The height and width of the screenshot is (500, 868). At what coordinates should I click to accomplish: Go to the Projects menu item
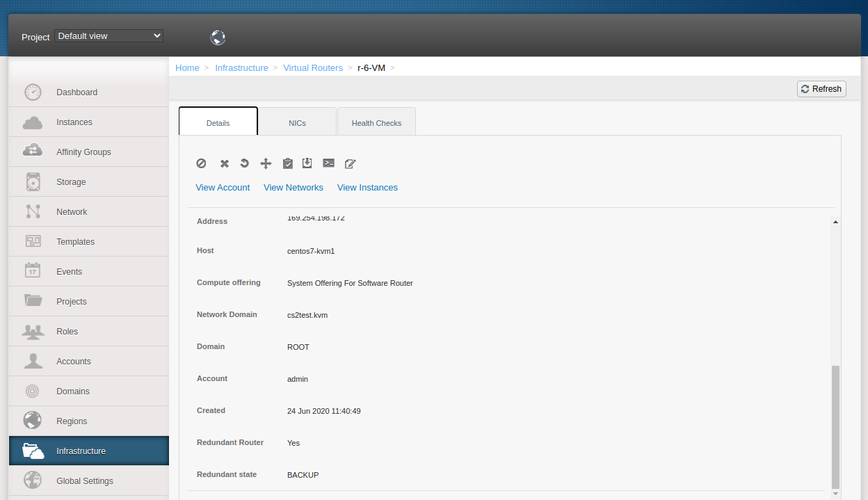point(88,301)
